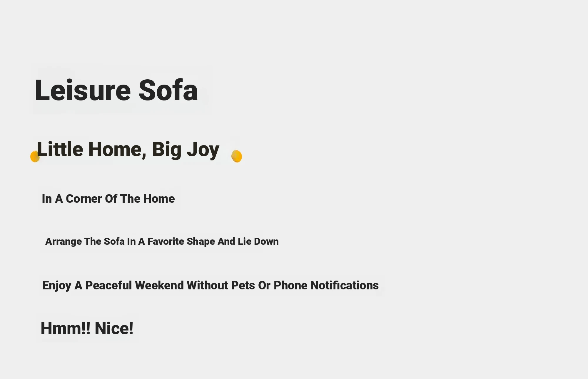
Task: Click the line starting with "Arrange The Sofa"
Action: [162, 242]
